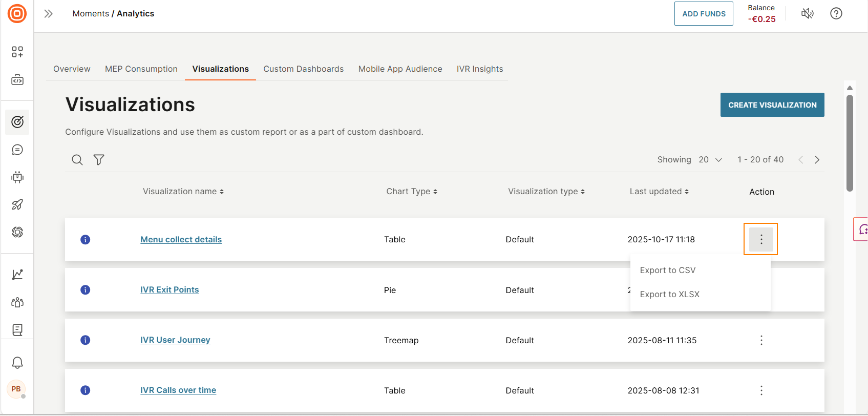868x416 pixels.
Task: Open the Menu collect details link
Action: point(181,239)
